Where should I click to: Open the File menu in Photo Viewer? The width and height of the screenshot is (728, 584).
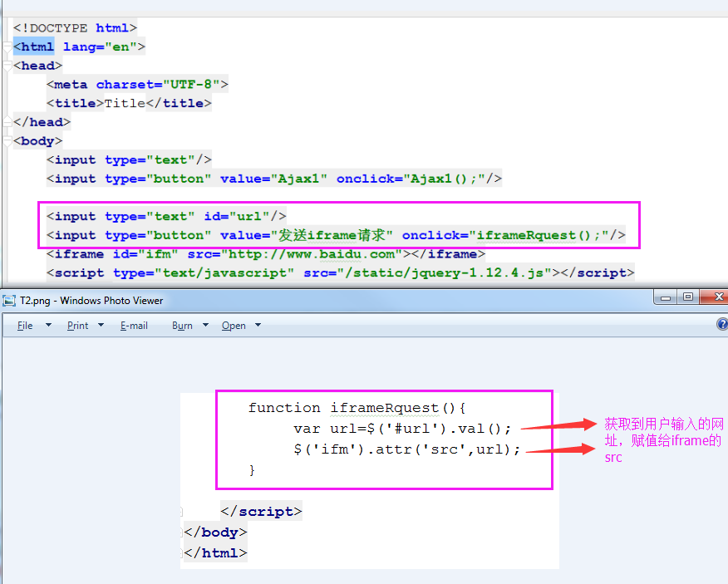25,326
